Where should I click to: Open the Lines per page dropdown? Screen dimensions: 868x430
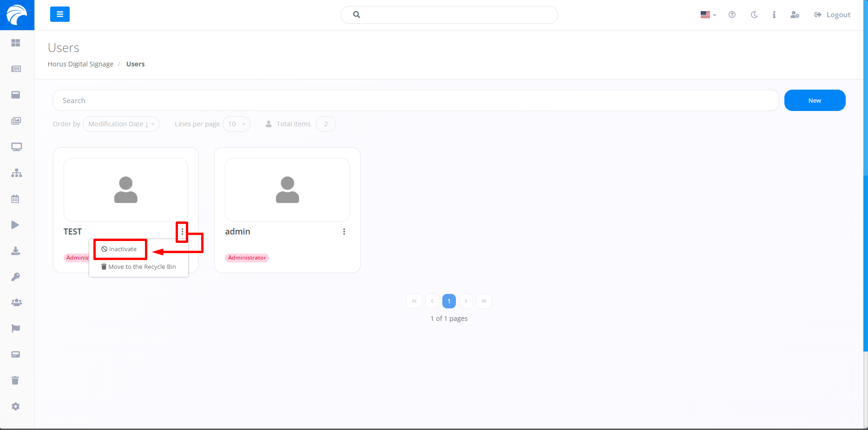(x=236, y=124)
